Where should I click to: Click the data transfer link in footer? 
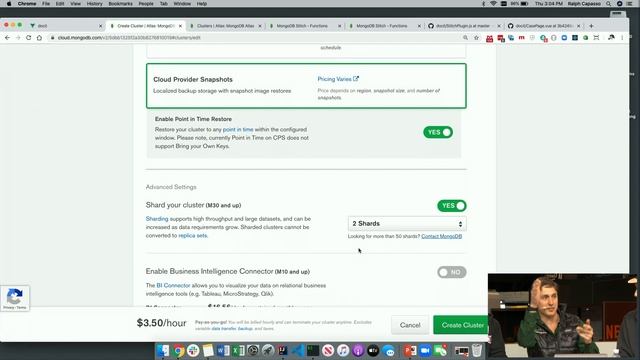coord(224,329)
